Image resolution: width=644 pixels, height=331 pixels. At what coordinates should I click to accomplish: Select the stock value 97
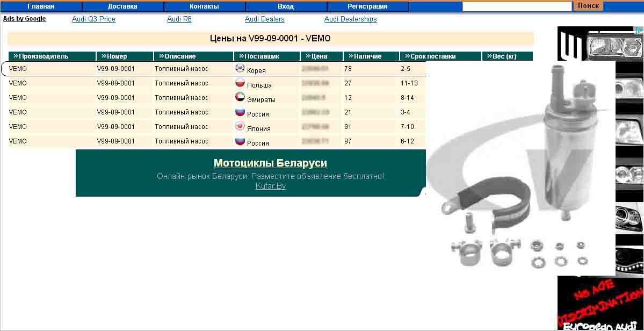(x=348, y=141)
